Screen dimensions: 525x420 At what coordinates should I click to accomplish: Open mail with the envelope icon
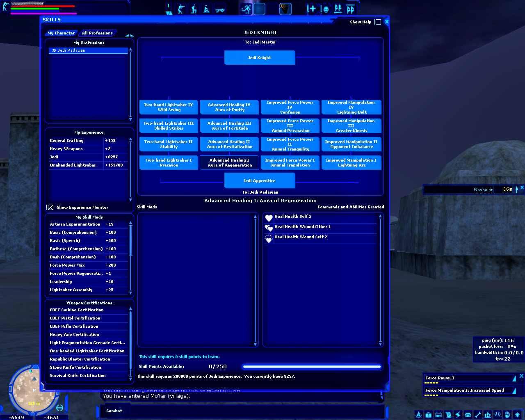(x=468, y=415)
